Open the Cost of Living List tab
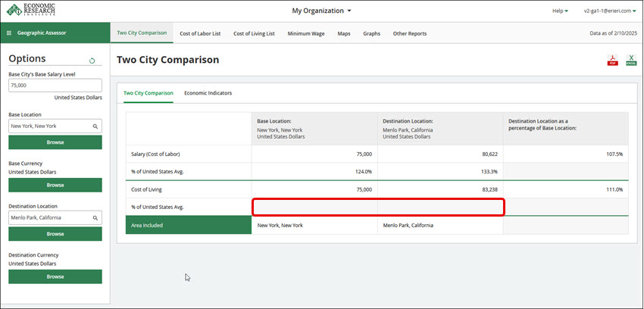Image resolution: width=644 pixels, height=309 pixels. [x=255, y=33]
